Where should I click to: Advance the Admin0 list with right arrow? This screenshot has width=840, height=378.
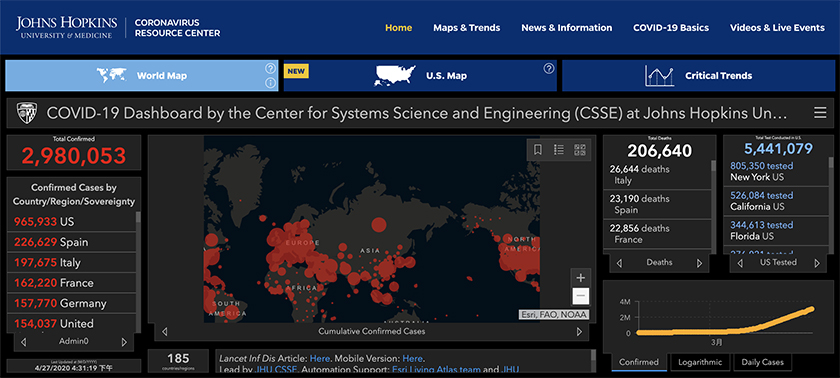(124, 342)
